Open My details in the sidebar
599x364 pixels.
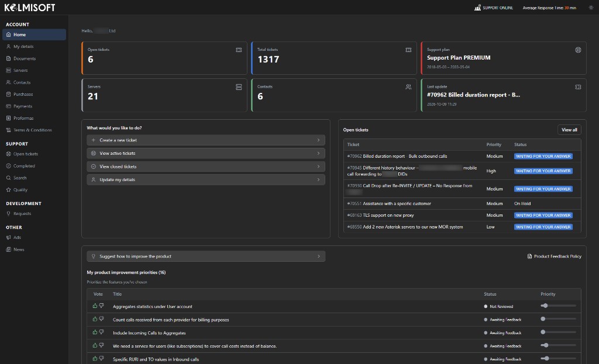(x=34, y=47)
